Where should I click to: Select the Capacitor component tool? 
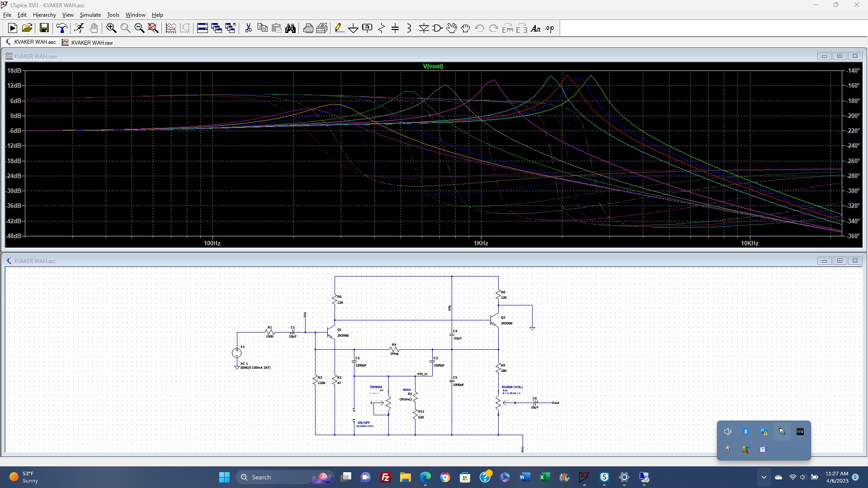coord(395,28)
